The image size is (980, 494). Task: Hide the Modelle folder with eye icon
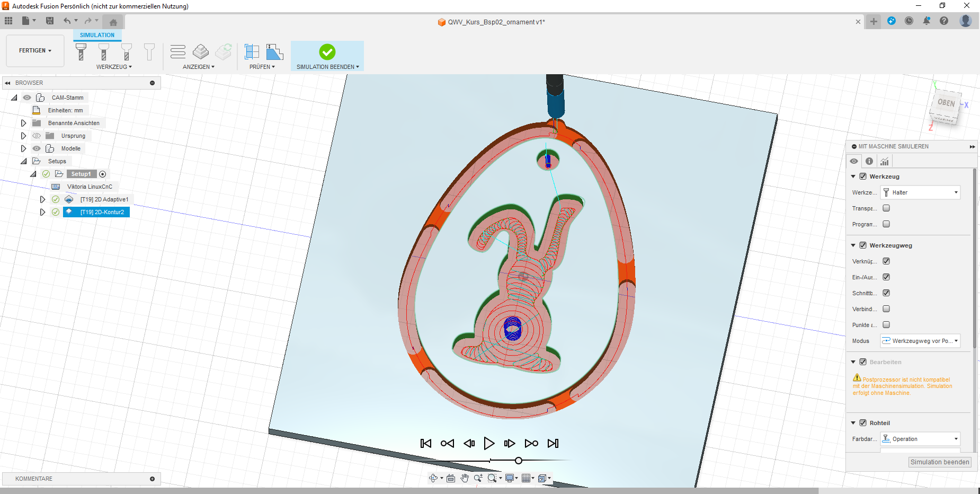[x=37, y=148]
